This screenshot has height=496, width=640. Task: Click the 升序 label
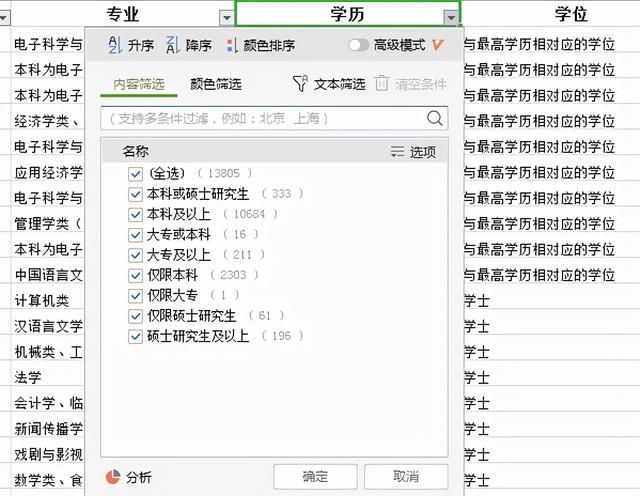pyautogui.click(x=140, y=45)
